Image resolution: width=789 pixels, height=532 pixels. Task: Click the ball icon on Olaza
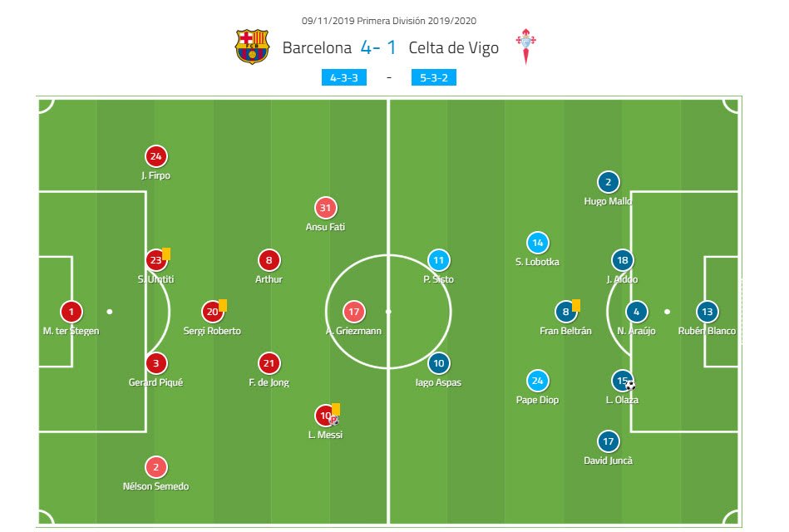pos(630,385)
